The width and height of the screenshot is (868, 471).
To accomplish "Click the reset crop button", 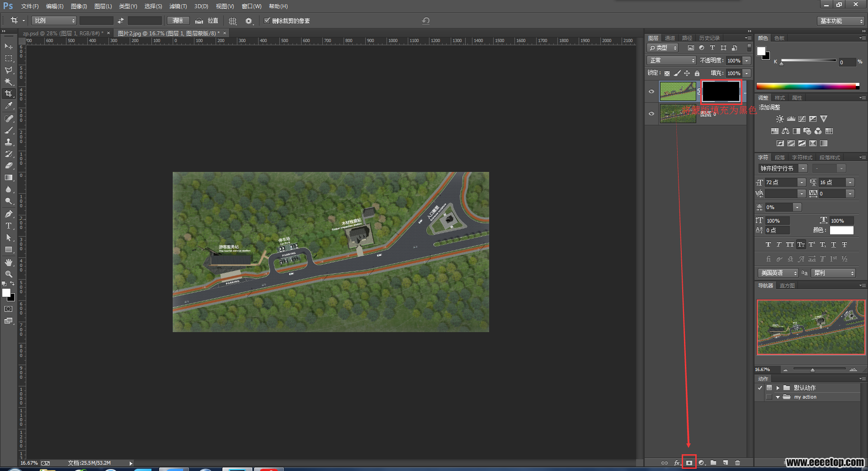I will click(426, 21).
